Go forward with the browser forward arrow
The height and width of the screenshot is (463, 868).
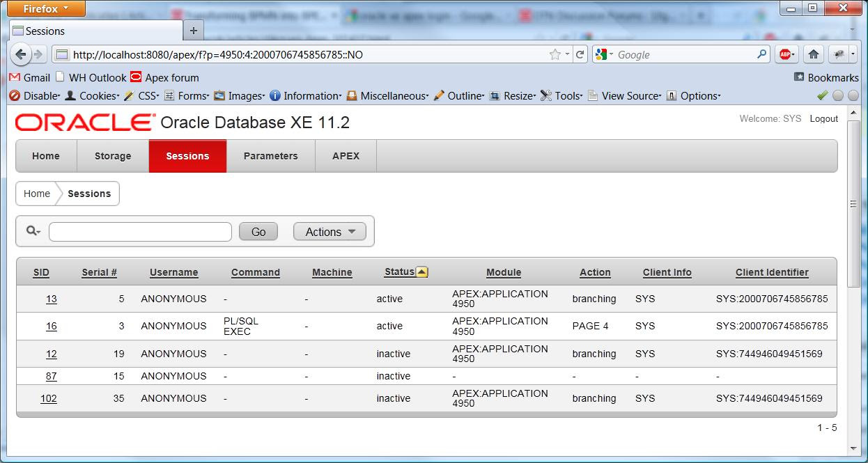(x=38, y=54)
